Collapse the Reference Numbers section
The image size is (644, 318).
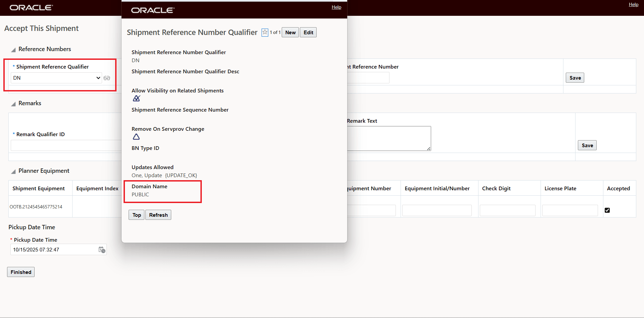point(13,49)
